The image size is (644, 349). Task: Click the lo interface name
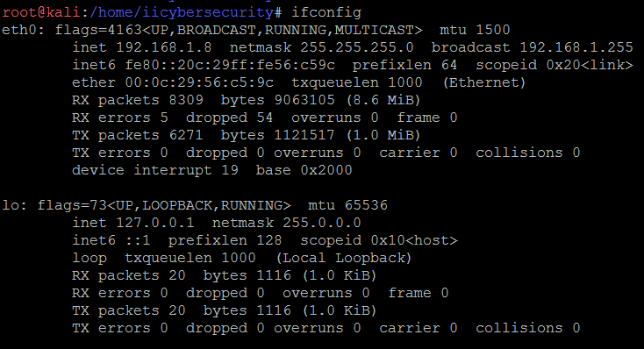(x=11, y=205)
